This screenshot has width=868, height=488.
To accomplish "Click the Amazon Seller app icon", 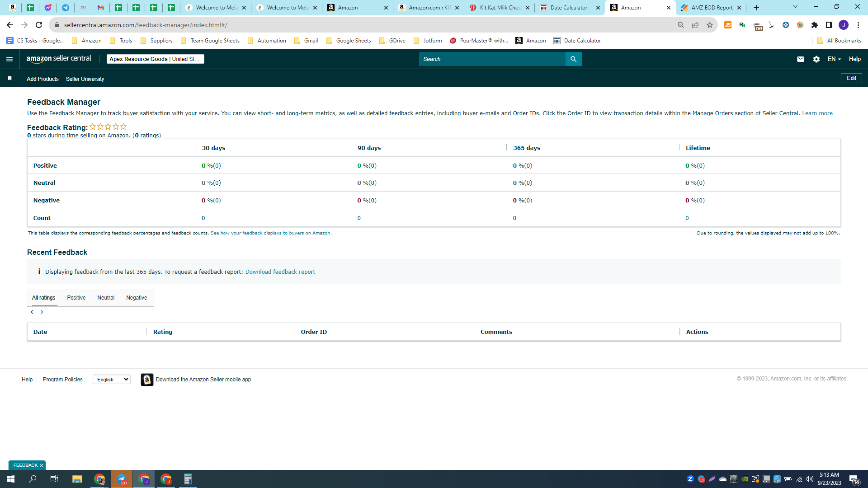I will pyautogui.click(x=147, y=380).
